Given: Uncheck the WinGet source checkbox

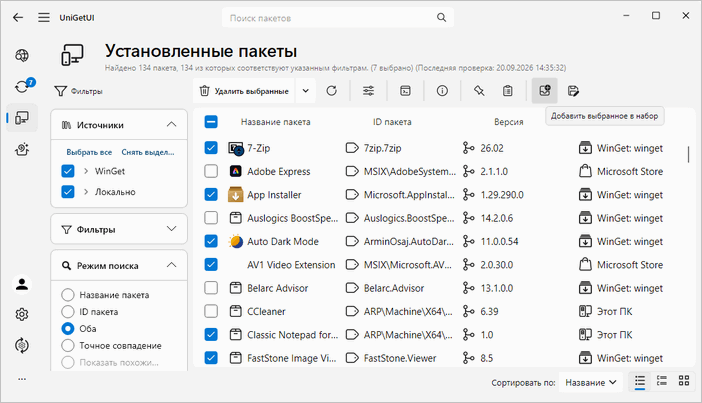Looking at the screenshot, I should [x=68, y=171].
